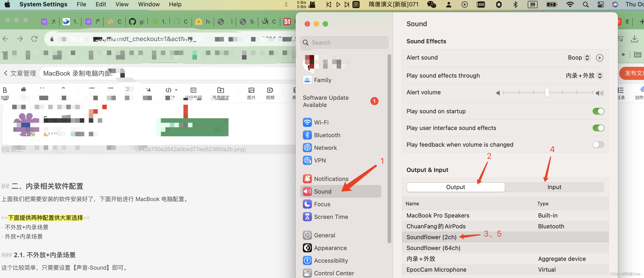Click 发布文章 publish button
Screen dimensions: 644x278
pyautogui.click(x=633, y=73)
